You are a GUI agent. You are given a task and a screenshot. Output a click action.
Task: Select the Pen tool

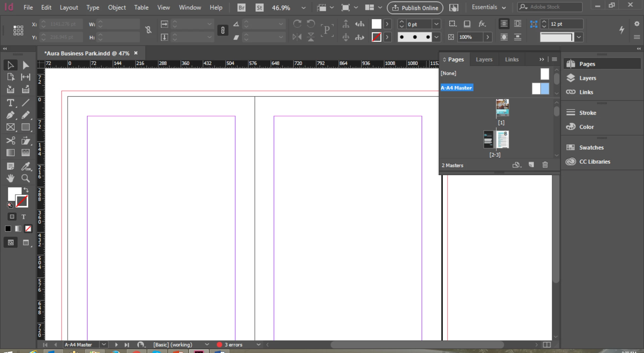(10, 115)
